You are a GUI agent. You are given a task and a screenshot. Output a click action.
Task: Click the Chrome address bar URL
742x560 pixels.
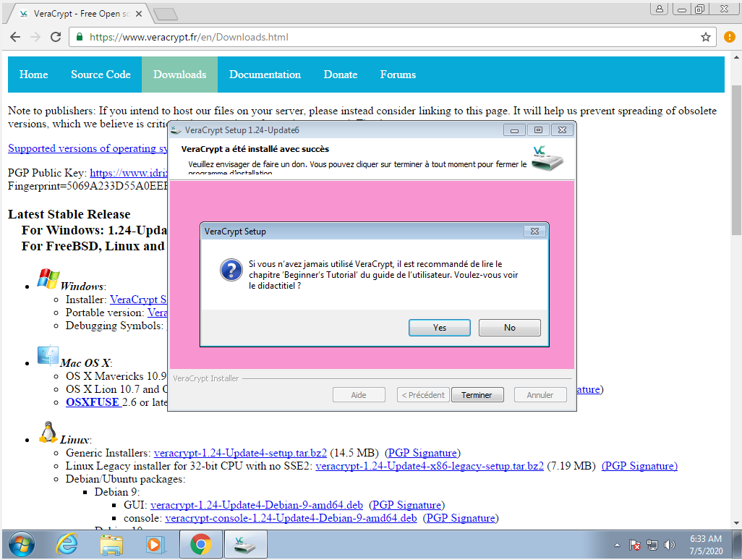click(189, 37)
